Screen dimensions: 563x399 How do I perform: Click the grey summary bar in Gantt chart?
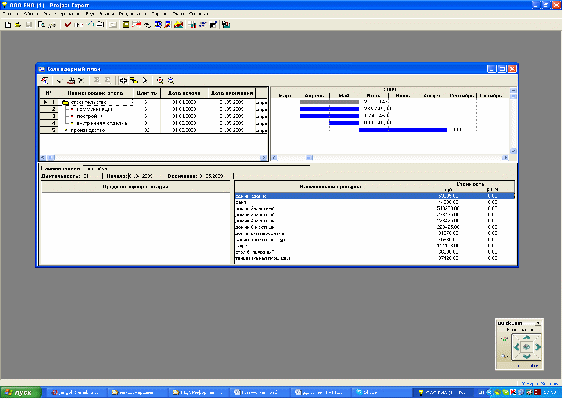pos(329,102)
